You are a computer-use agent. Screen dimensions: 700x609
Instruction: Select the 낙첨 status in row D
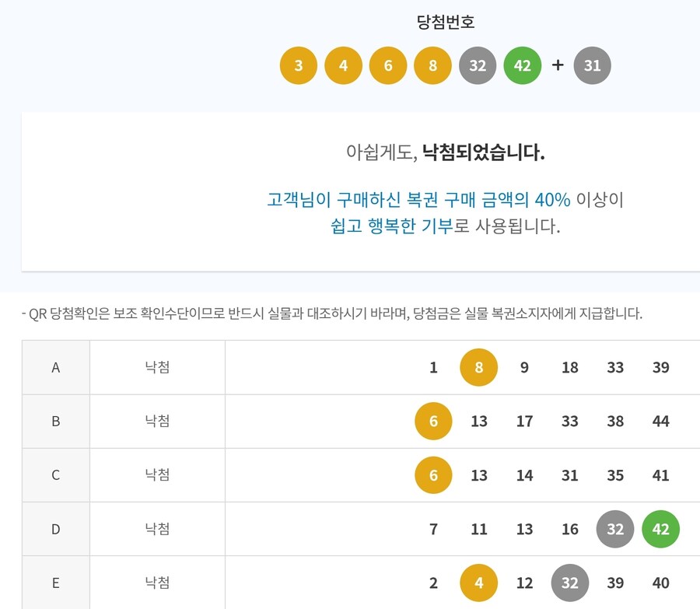pos(156,529)
